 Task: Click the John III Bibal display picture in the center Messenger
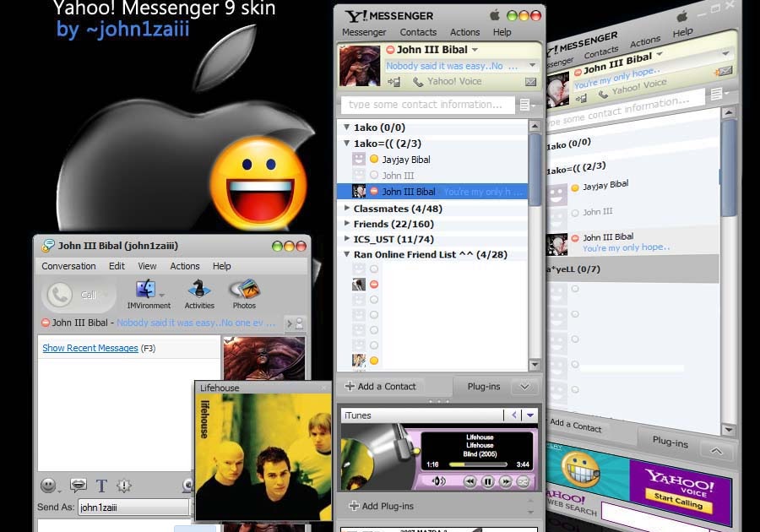pyautogui.click(x=359, y=66)
